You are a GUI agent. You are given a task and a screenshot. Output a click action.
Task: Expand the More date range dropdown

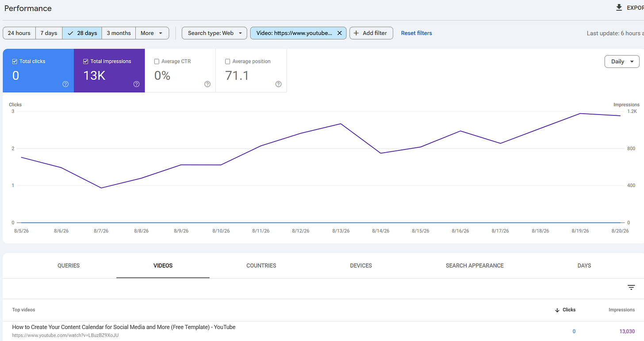[x=152, y=33]
